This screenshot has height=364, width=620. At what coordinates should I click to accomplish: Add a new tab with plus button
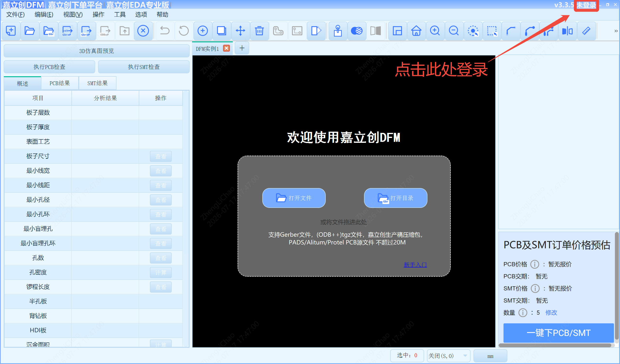click(242, 48)
